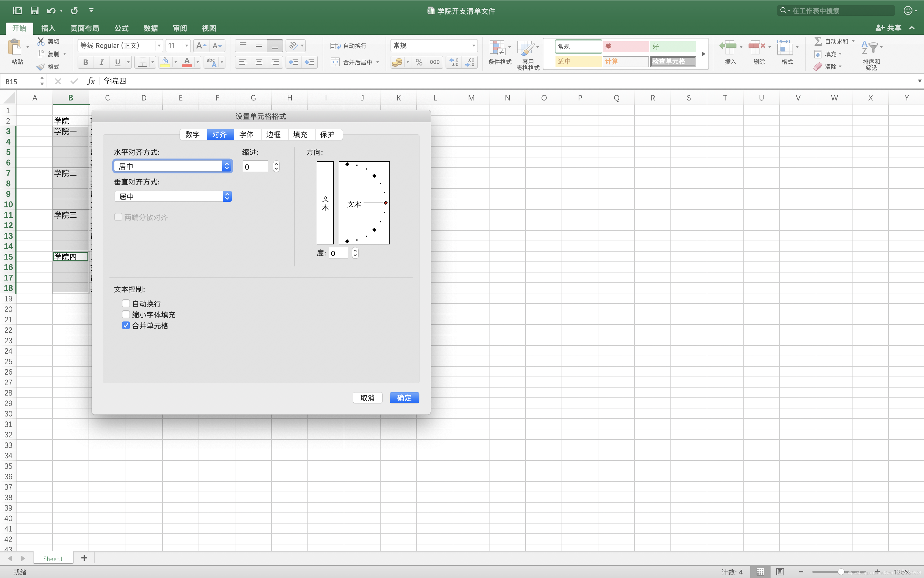Click the increase decimal icon
924x578 pixels.
pyautogui.click(x=453, y=62)
